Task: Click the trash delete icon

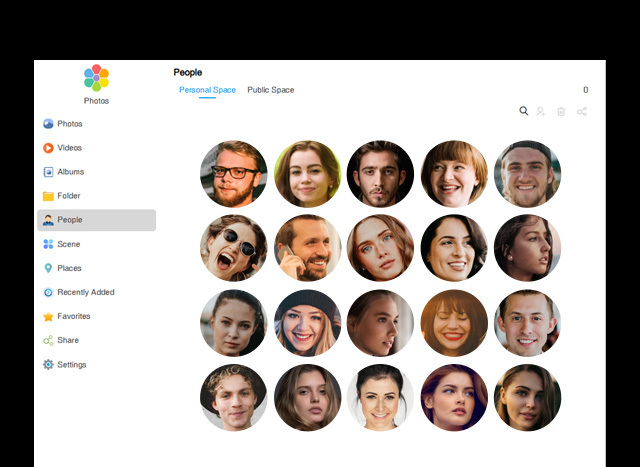Action: click(561, 111)
